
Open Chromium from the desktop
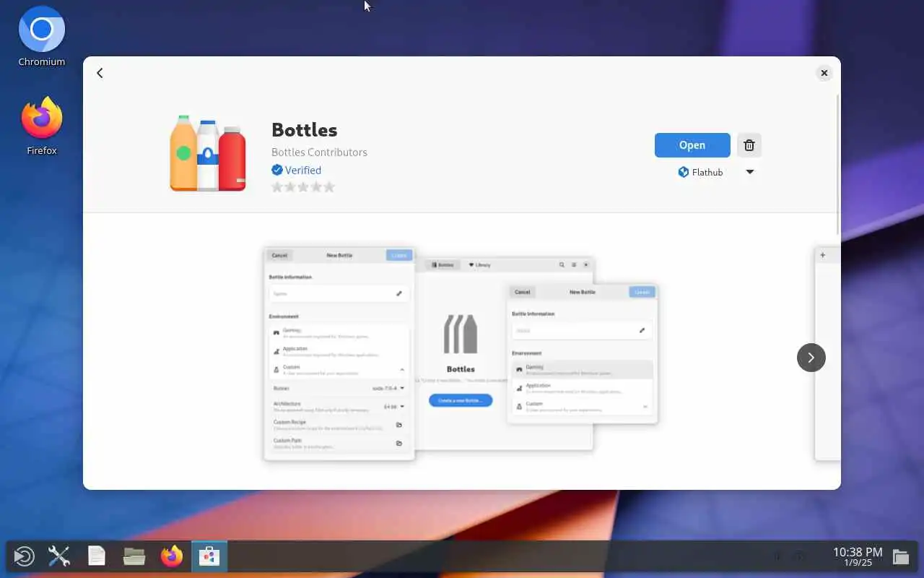tap(42, 38)
